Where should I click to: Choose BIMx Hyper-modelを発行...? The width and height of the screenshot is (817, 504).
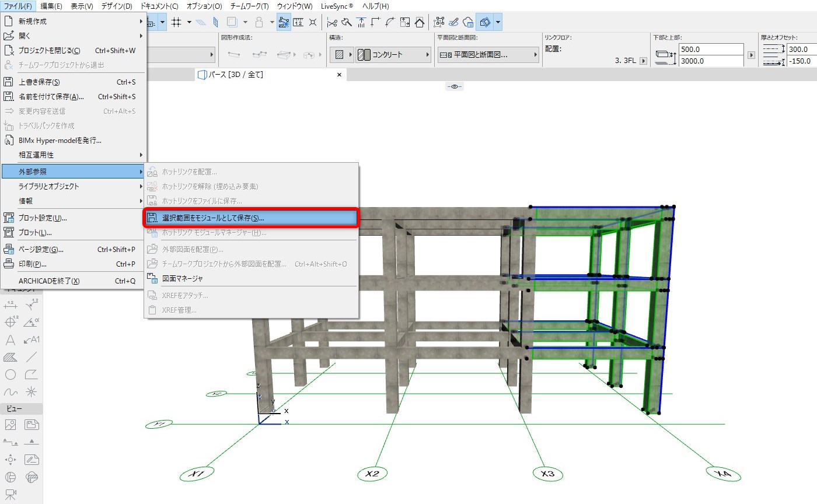73,140
